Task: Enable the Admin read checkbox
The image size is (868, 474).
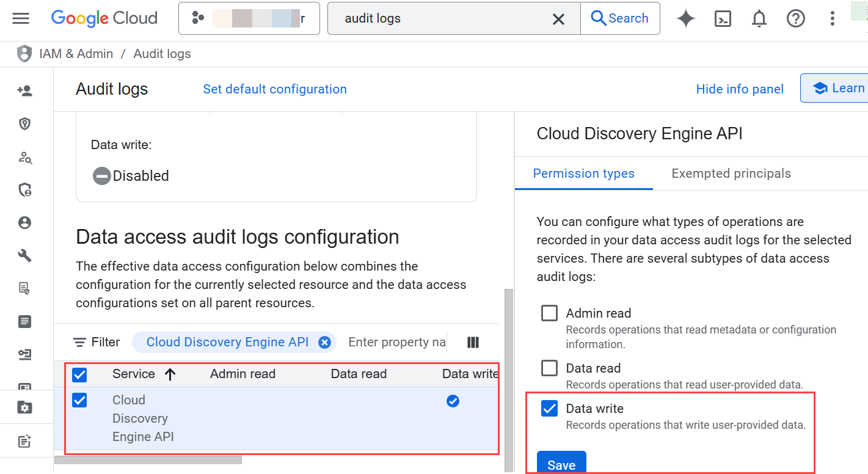Action: pos(550,313)
